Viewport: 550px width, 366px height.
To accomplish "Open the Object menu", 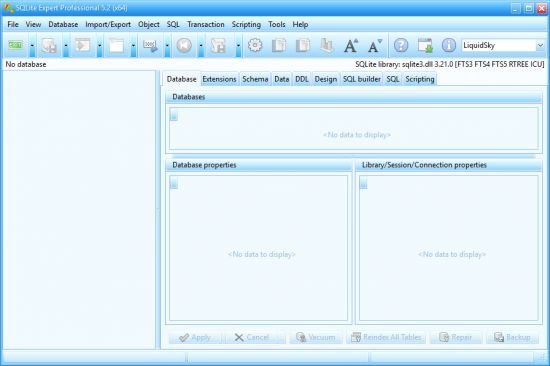I will 149,24.
